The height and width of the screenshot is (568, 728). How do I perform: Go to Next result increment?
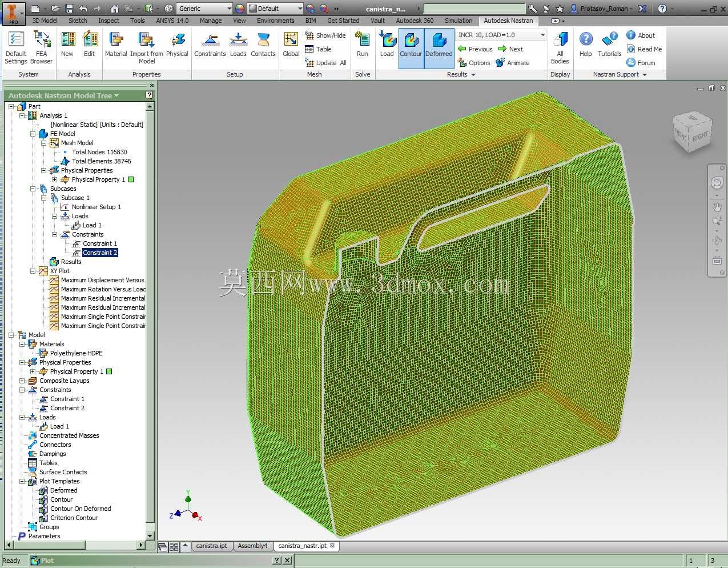510,49
